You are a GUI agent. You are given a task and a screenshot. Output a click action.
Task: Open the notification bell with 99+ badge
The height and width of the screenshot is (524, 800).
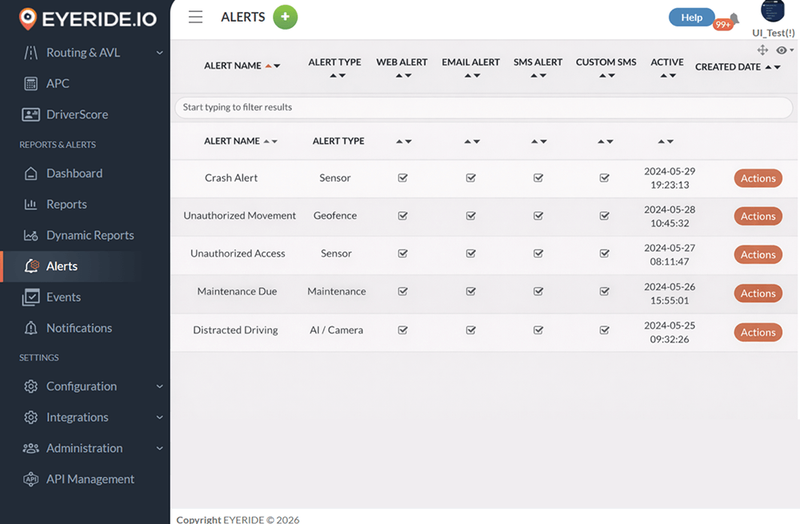[734, 19]
